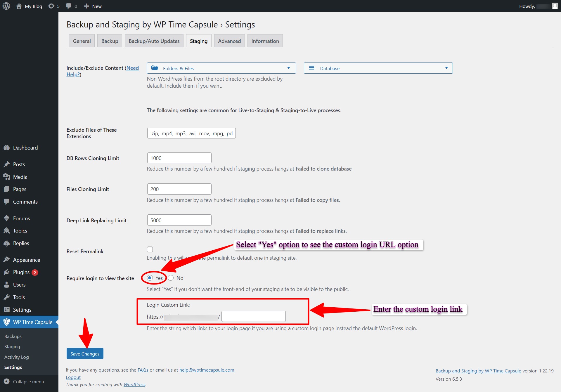Open the Advanced tab
The height and width of the screenshot is (392, 561).
[229, 41]
